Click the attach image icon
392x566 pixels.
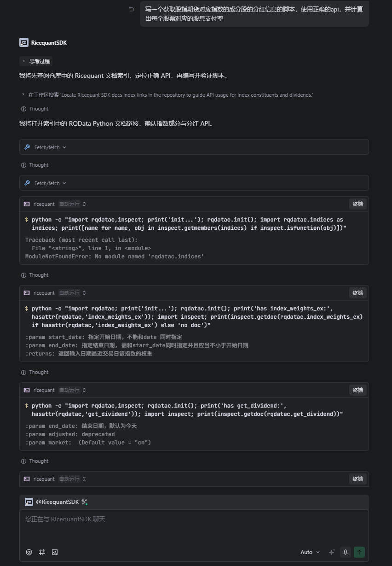click(55, 552)
